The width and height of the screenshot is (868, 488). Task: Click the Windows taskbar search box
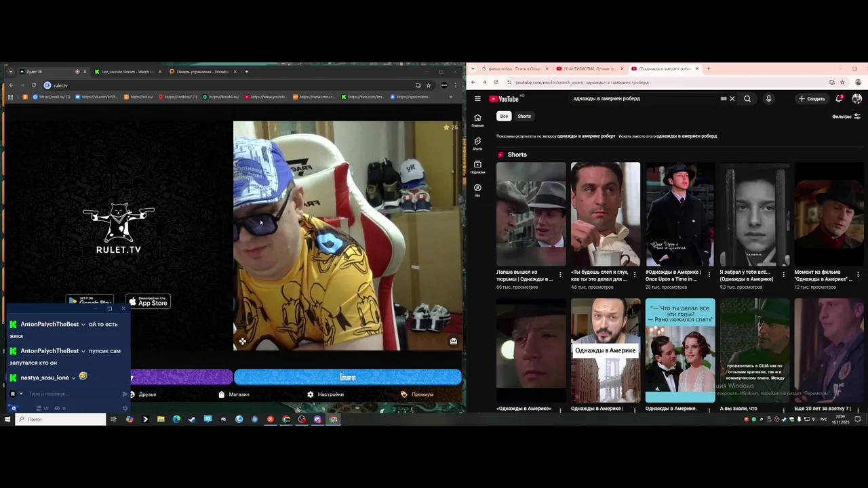(61, 420)
